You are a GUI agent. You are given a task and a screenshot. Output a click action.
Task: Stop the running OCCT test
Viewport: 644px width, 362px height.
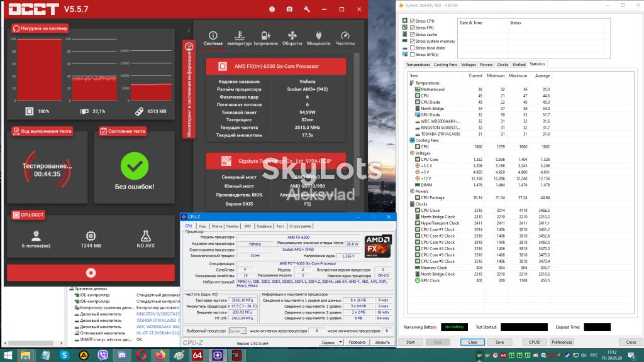pos(91,273)
